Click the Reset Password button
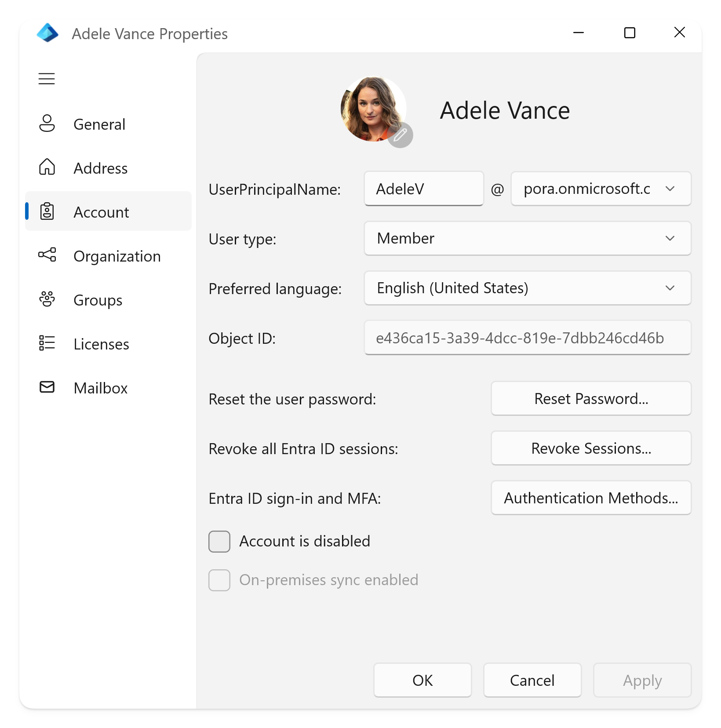The width and height of the screenshot is (721, 728). pyautogui.click(x=591, y=398)
